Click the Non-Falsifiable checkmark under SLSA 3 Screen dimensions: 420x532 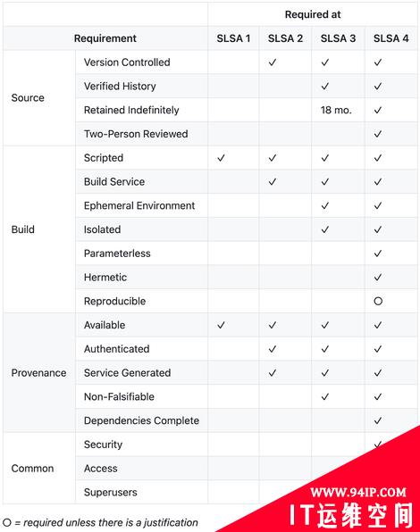pos(325,397)
